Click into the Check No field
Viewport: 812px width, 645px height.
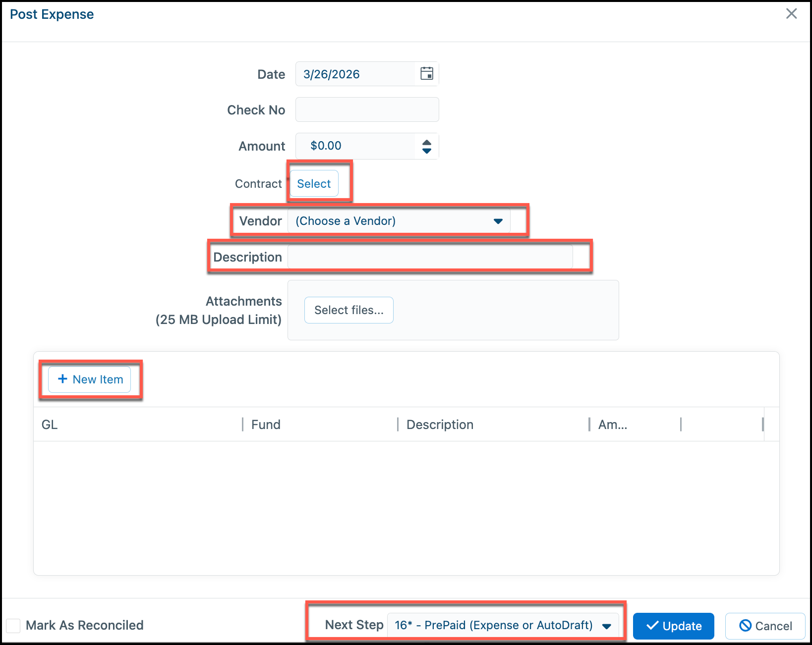[367, 109]
